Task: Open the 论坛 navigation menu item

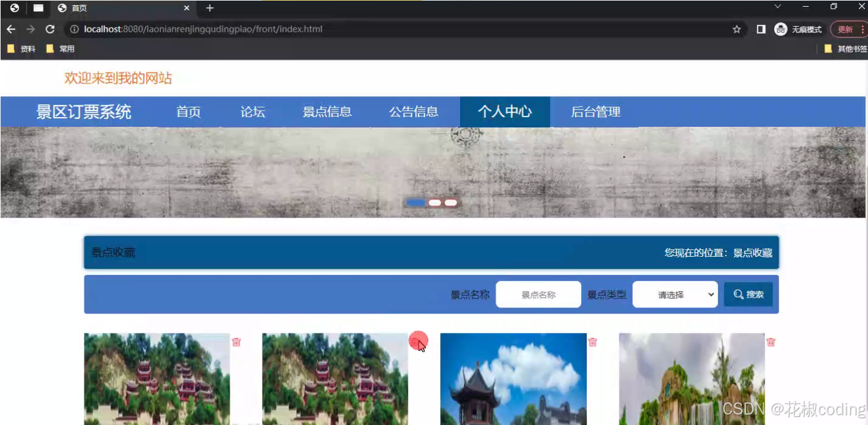Action: tap(253, 112)
